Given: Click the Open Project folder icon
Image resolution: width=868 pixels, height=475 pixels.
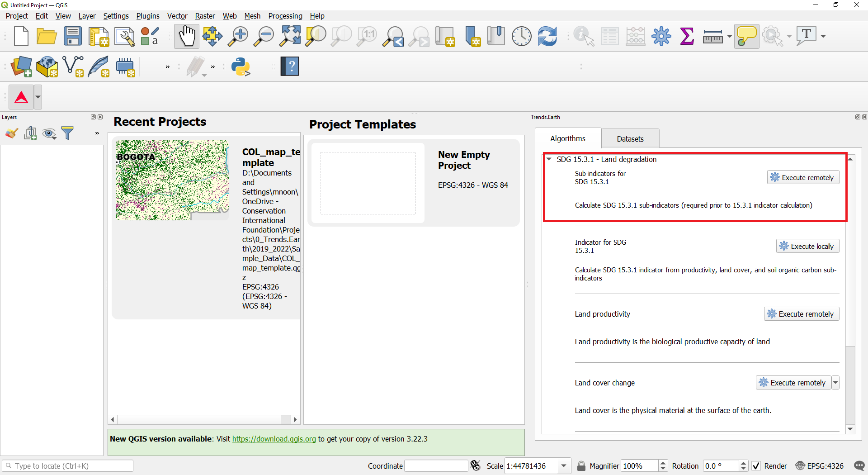Looking at the screenshot, I should 47,36.
